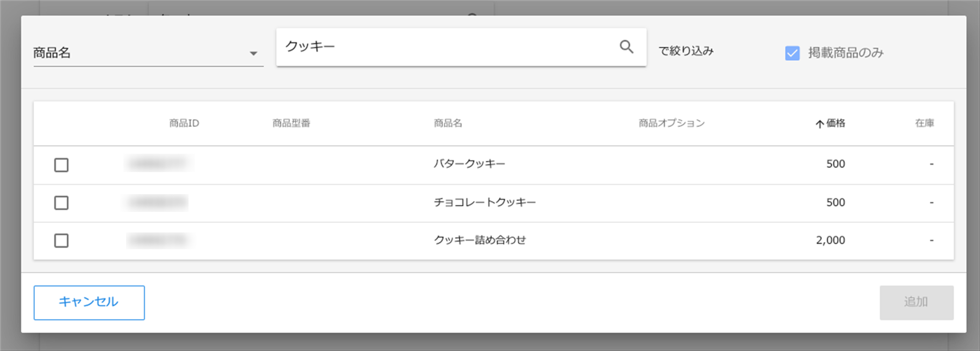The height and width of the screenshot is (351, 980).
Task: Click the blurred product ID of チョコレートクッキー
Action: pos(158,202)
